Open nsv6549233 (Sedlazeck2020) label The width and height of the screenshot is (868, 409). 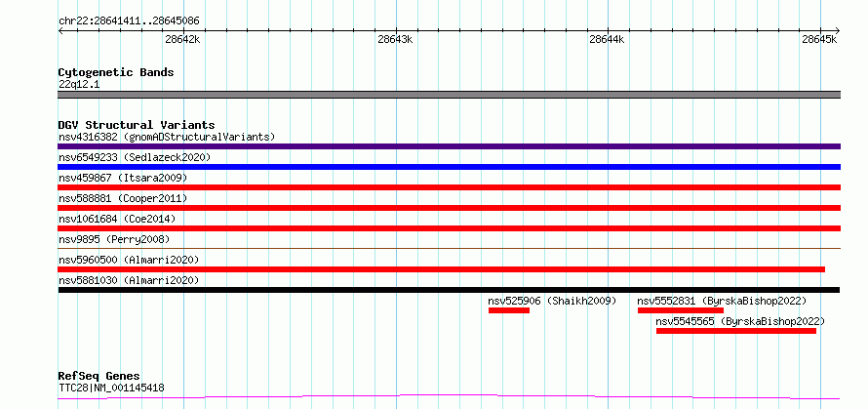tap(135, 157)
